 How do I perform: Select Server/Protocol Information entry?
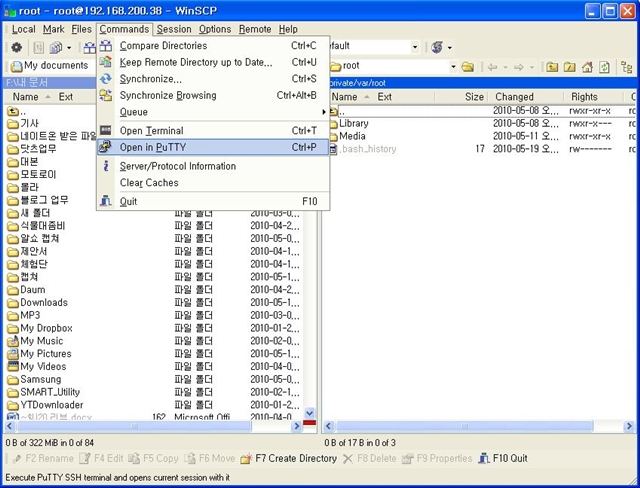pyautogui.click(x=213, y=166)
